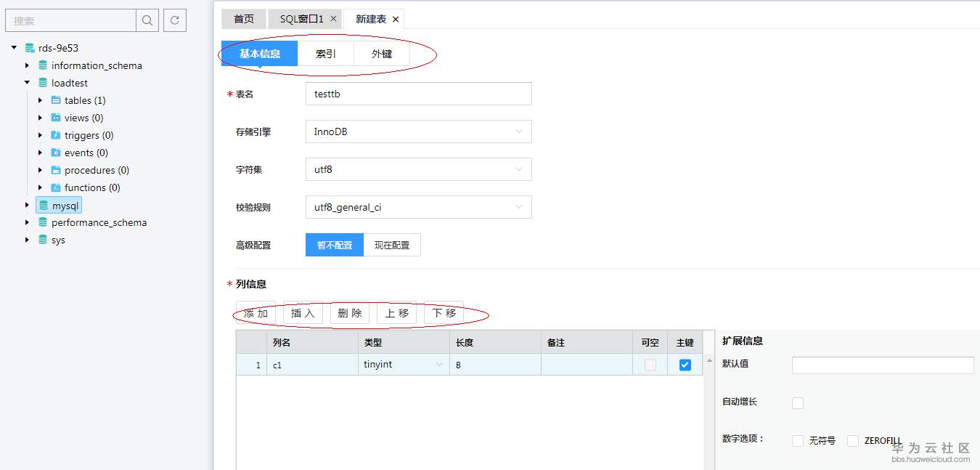Enable the 自动增长 checkbox

(798, 403)
